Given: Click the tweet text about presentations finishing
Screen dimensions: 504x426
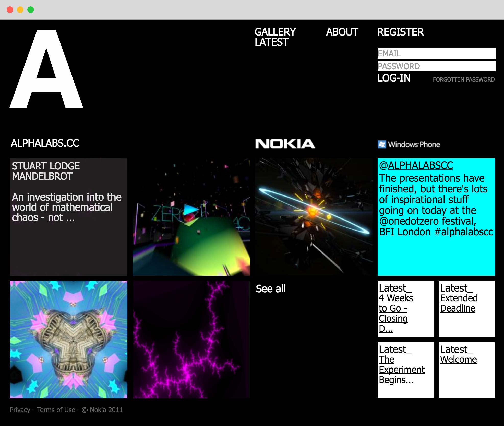Looking at the screenshot, I should 436,205.
